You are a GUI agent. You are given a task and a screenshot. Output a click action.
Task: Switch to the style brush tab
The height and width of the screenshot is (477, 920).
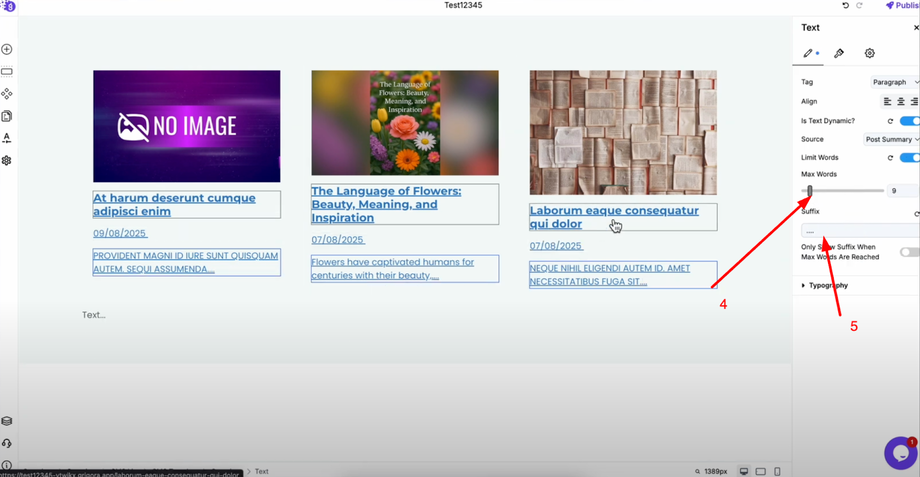click(839, 53)
